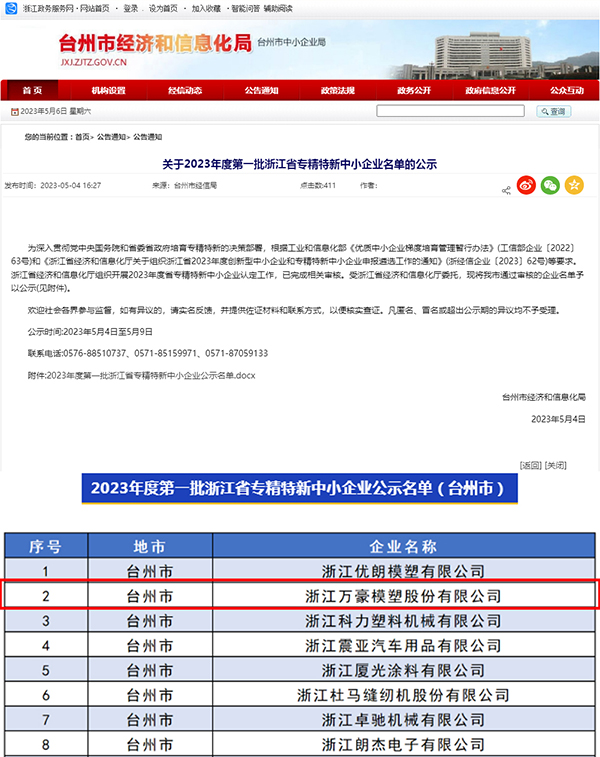Screen dimensions: 600x757
Task: Click the Zhejiang government service logo icon
Action: point(11,8)
